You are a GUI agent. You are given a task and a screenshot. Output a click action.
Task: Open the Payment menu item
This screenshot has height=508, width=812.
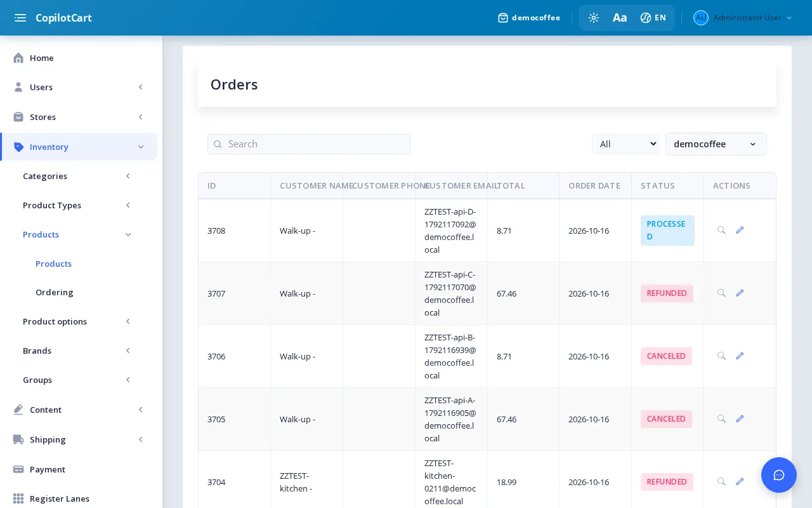[79, 469]
